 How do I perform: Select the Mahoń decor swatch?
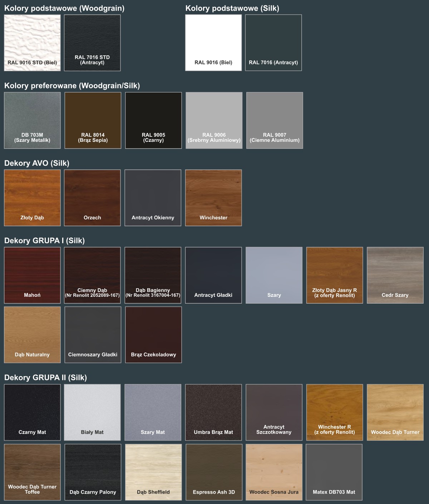click(32, 275)
